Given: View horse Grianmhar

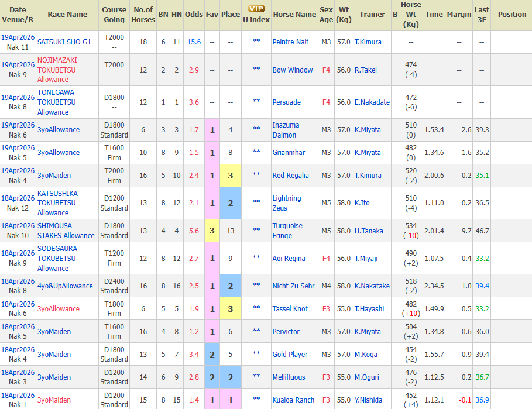Looking at the screenshot, I should [x=289, y=153].
